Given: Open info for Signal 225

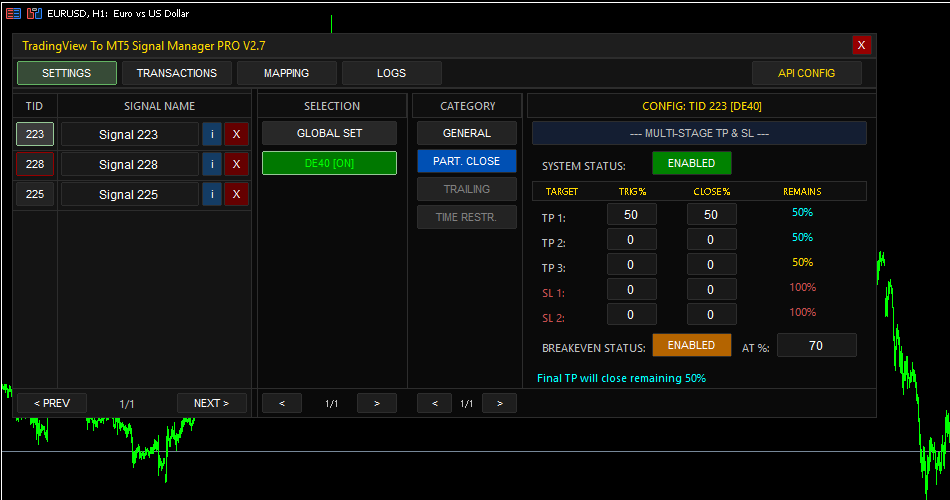Looking at the screenshot, I should click(x=212, y=194).
